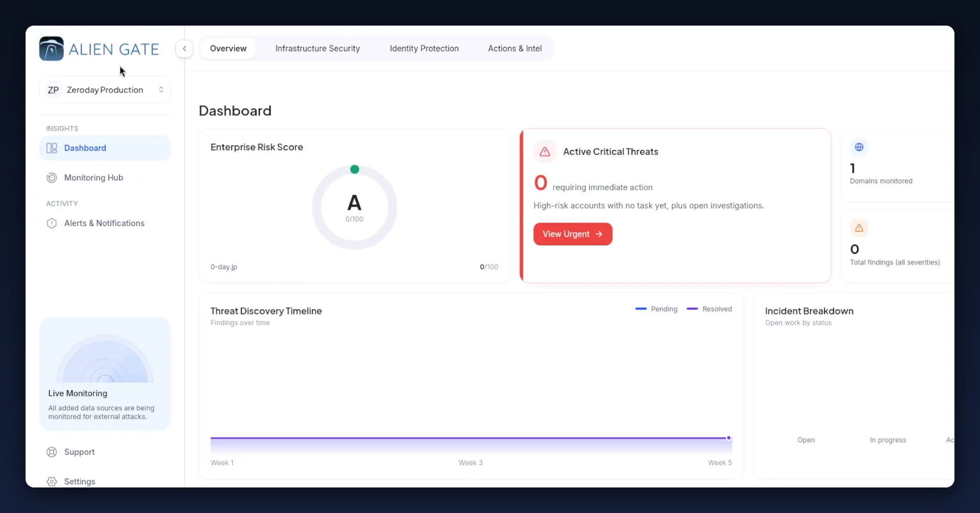Screen dimensions: 980x513
Task: Click the Enterprise Risk Score heading
Action: pos(257,147)
